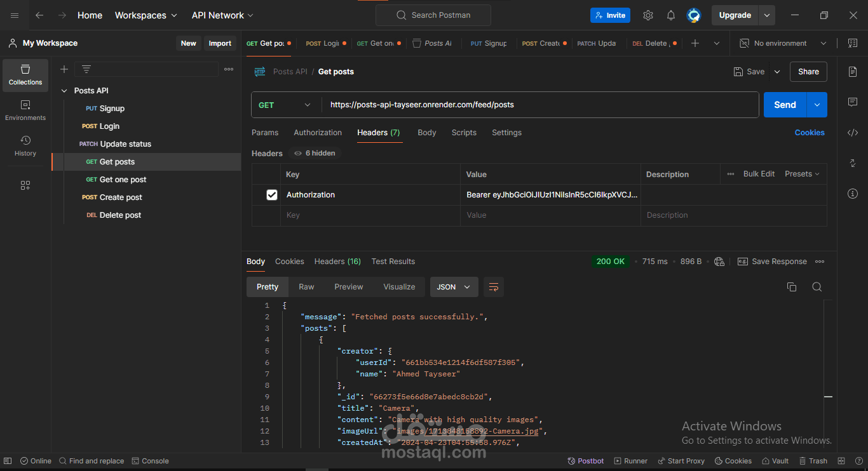Image resolution: width=868 pixels, height=471 pixels.
Task: Switch to the request Body tab
Action: [427, 133]
